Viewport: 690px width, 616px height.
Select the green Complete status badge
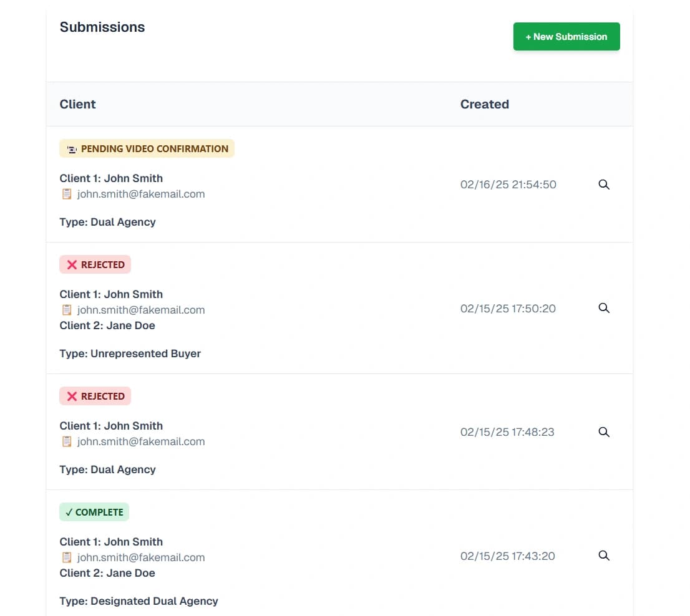pyautogui.click(x=94, y=512)
